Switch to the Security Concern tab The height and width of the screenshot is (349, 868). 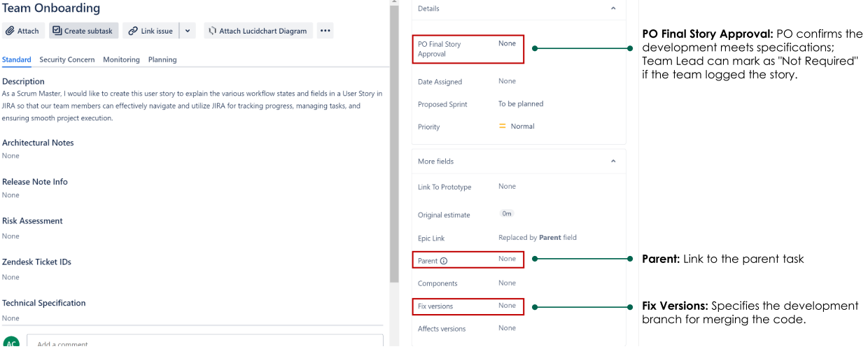tap(67, 59)
